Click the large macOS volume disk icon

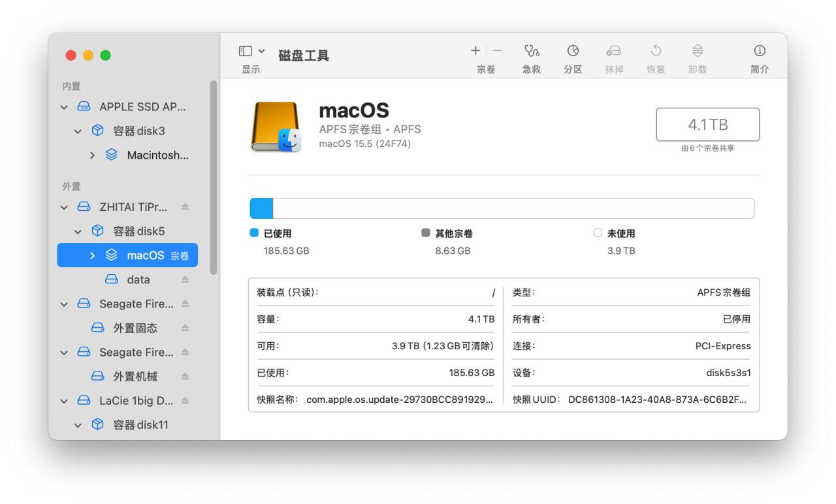click(276, 127)
